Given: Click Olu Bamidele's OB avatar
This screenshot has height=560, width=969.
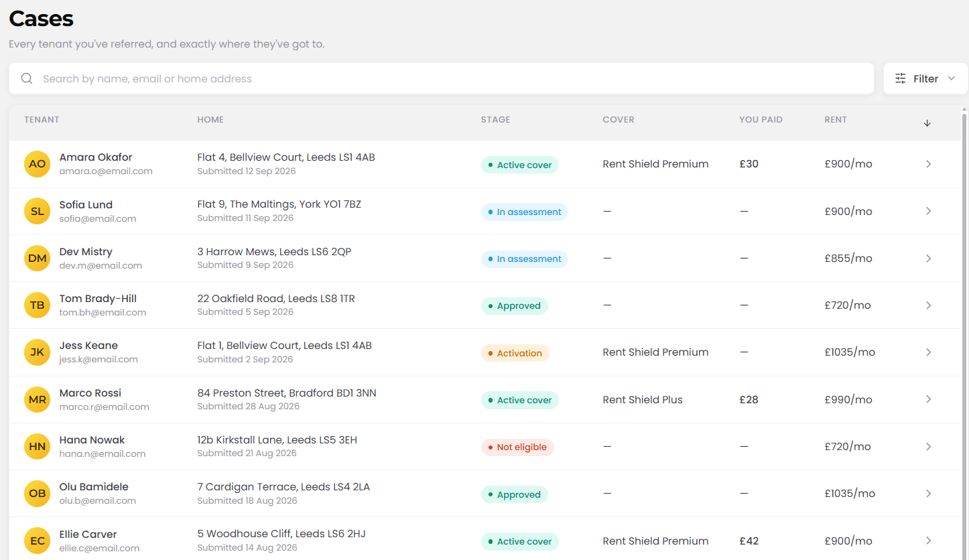Looking at the screenshot, I should pos(38,494).
